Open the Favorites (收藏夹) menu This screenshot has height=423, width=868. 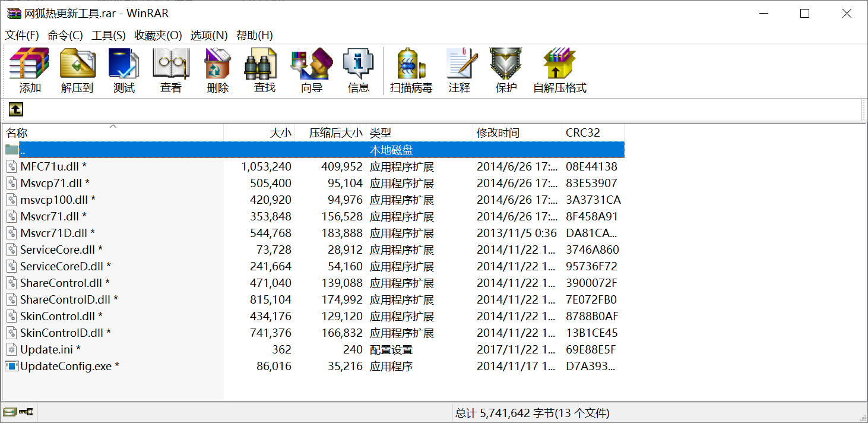pos(158,36)
